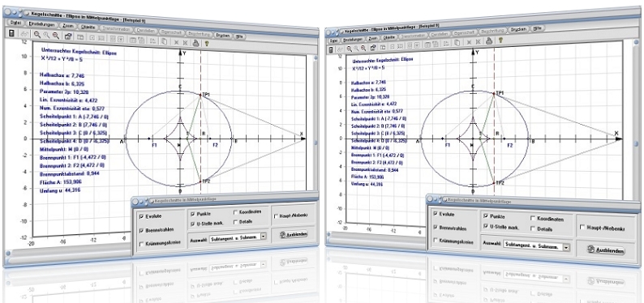644x303 pixels.
Task: Click the calculator icon in right window toolbar
Action: tap(332, 49)
